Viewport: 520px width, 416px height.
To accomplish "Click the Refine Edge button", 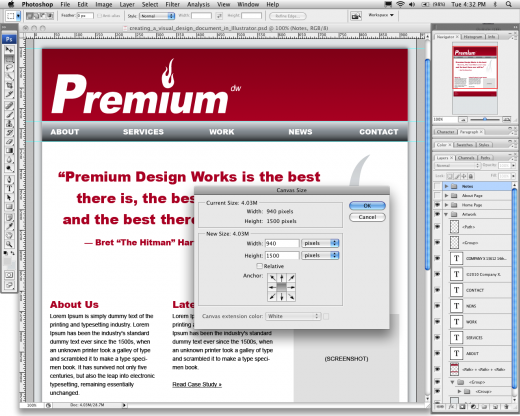I will coord(288,16).
